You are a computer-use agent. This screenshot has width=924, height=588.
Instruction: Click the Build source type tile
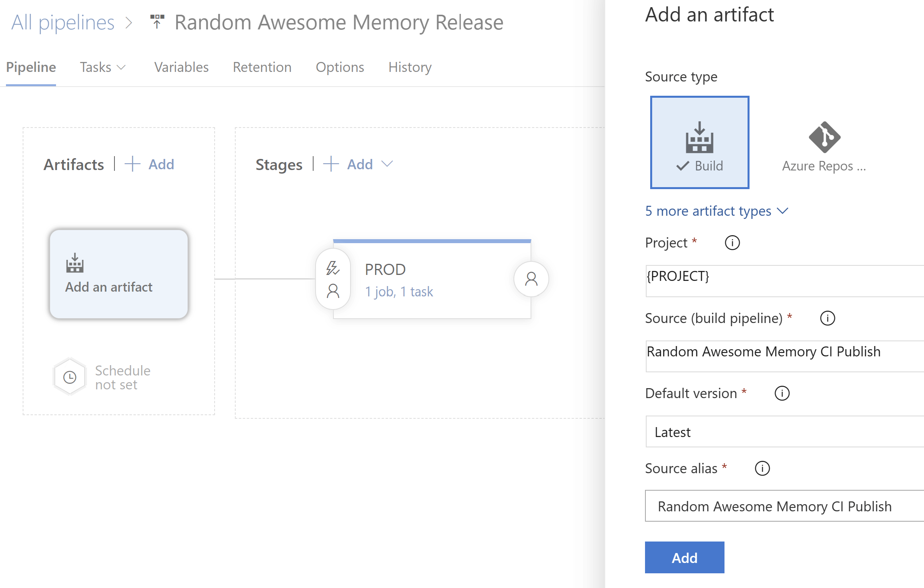pyautogui.click(x=699, y=142)
